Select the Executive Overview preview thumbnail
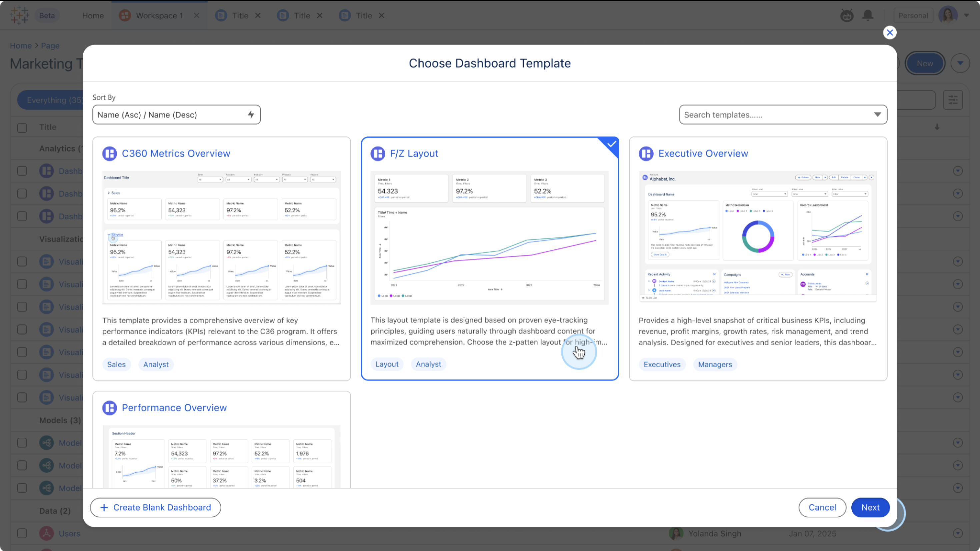Image resolution: width=980 pixels, height=551 pixels. click(x=758, y=237)
